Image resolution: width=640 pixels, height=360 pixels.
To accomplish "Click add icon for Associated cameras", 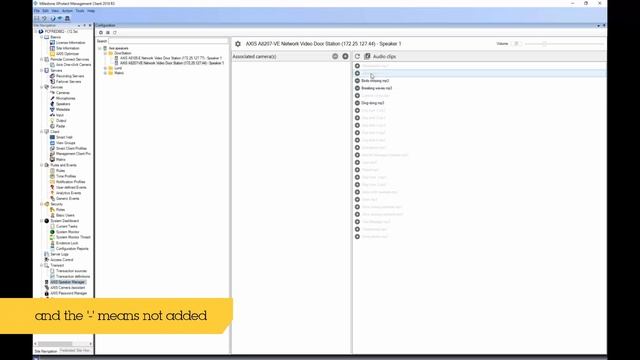I will coord(345,56).
